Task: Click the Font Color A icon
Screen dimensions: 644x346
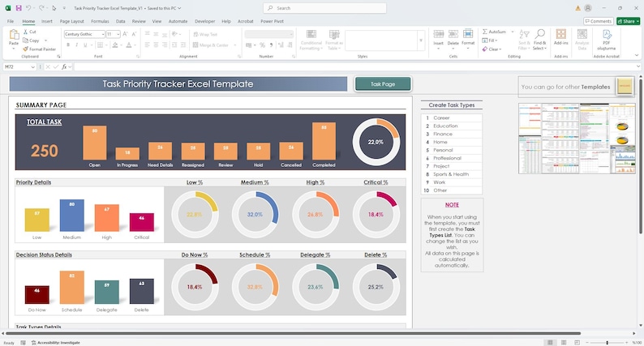Action: 128,45
